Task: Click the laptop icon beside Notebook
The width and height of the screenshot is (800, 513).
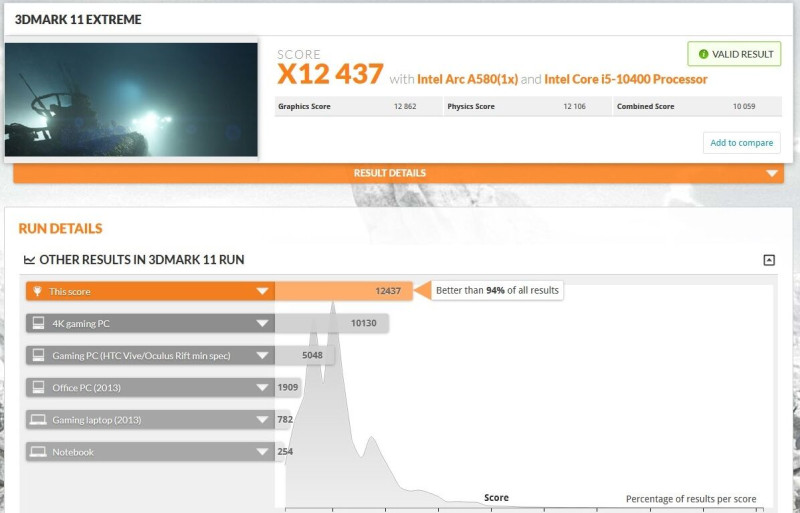Action: pyautogui.click(x=38, y=452)
